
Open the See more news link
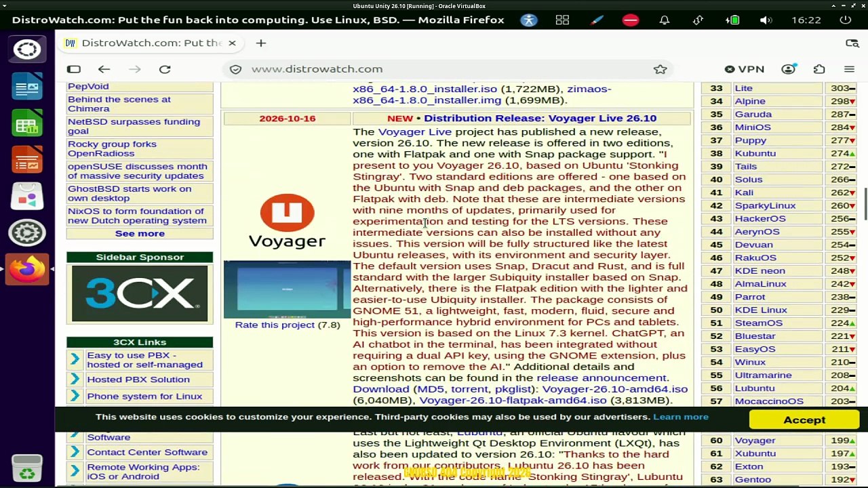click(x=140, y=233)
